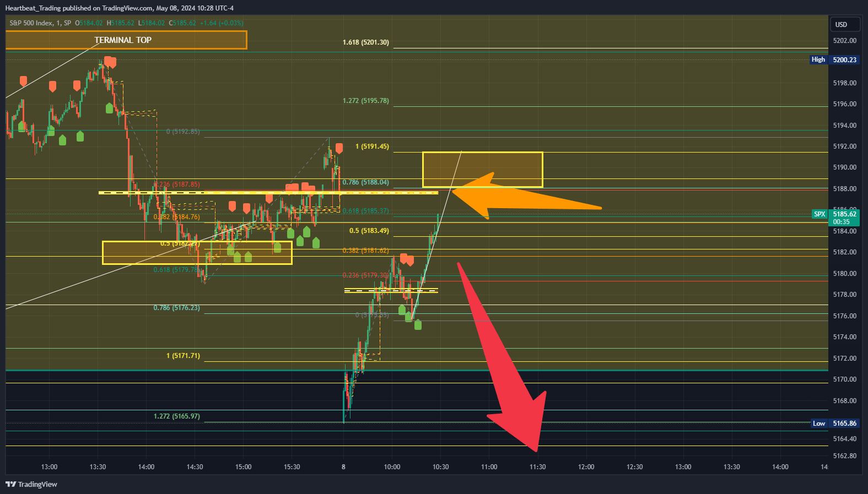The width and height of the screenshot is (868, 494).
Task: Click the 15:30 time axis label
Action: click(292, 467)
